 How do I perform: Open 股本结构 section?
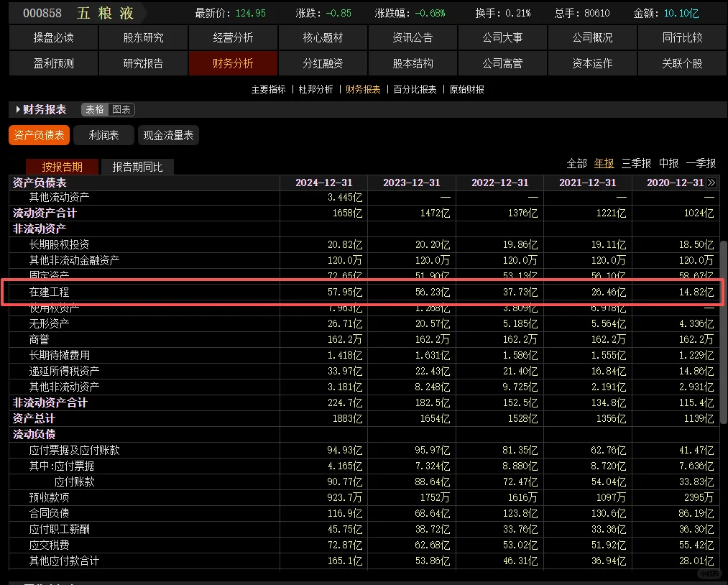pos(413,63)
